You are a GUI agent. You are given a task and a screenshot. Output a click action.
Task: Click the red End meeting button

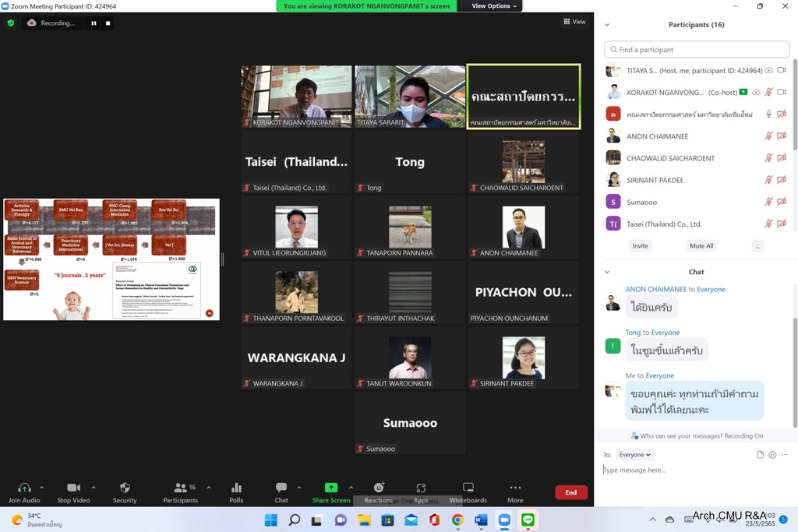pos(571,492)
